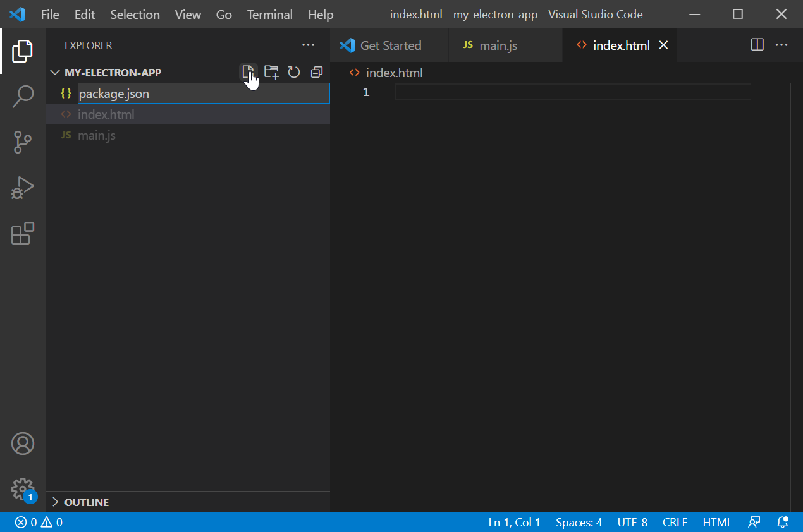Open notifications bell in status bar
Viewport: 803px width, 532px height.
[783, 523]
